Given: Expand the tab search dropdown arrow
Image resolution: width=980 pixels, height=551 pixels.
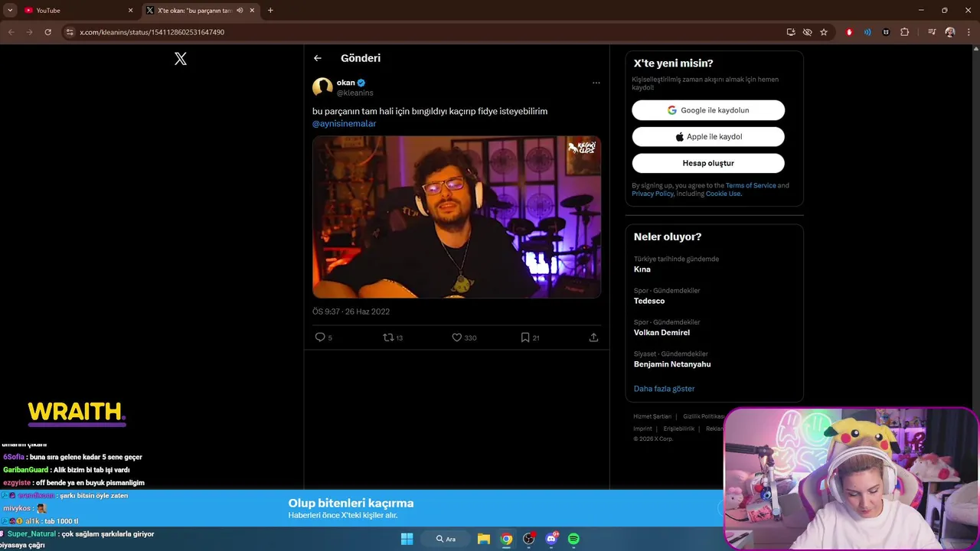Looking at the screenshot, I should 10,11.
